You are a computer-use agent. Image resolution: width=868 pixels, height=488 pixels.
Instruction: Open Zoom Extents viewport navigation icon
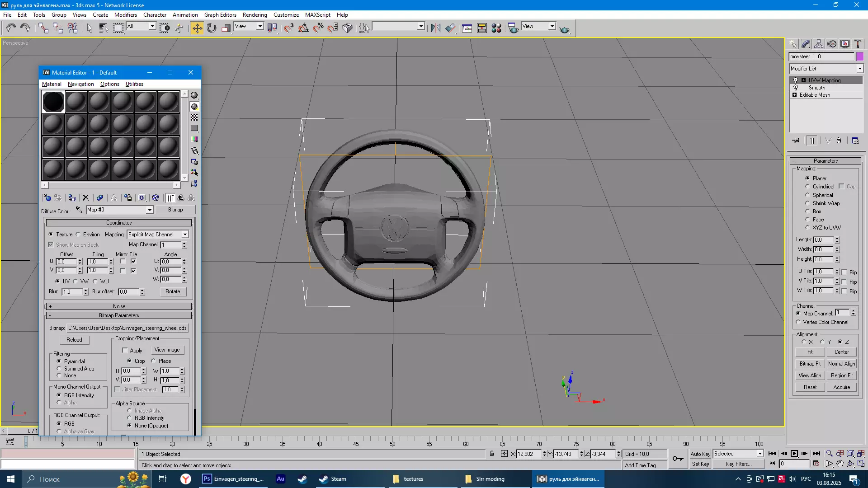850,454
